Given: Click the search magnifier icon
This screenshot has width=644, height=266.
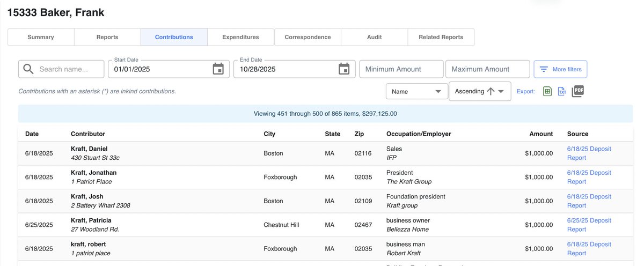Looking at the screenshot, I should (28, 69).
